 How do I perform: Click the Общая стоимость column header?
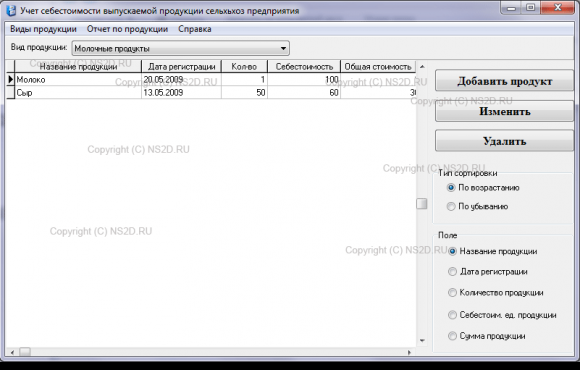coord(378,67)
